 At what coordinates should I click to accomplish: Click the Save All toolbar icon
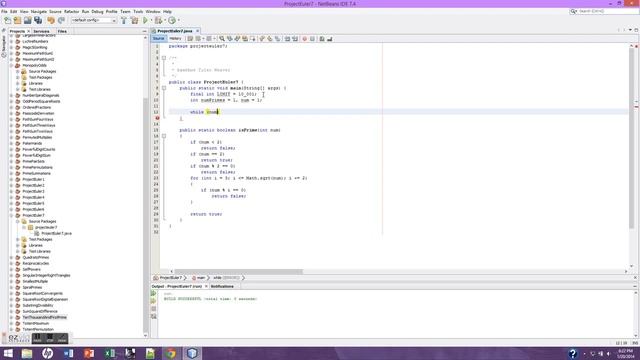[x=38, y=20]
